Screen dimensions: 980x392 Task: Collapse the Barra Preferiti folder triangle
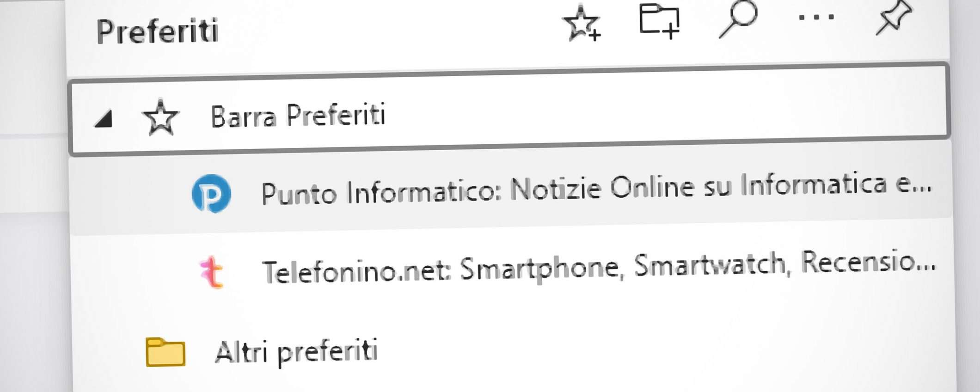tap(104, 119)
